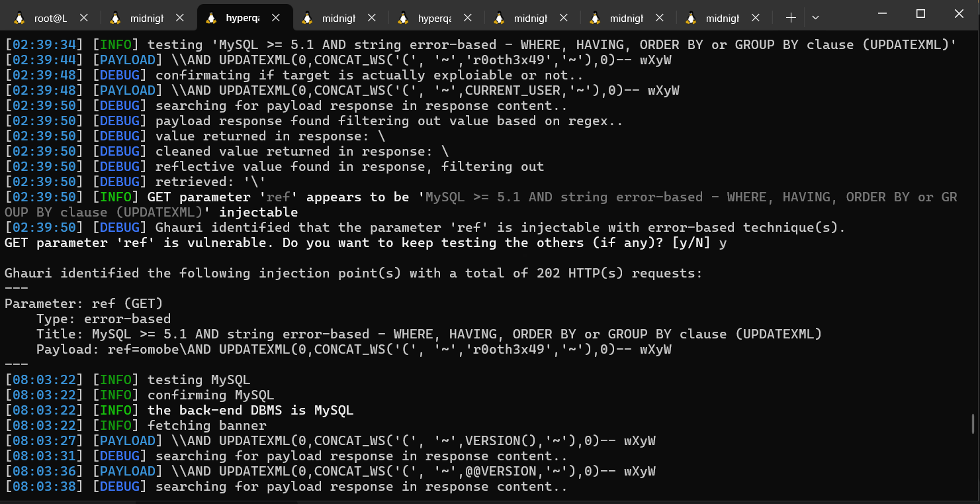980x504 pixels.
Task: Click the Tux icon on root@L tab
Action: point(20,19)
